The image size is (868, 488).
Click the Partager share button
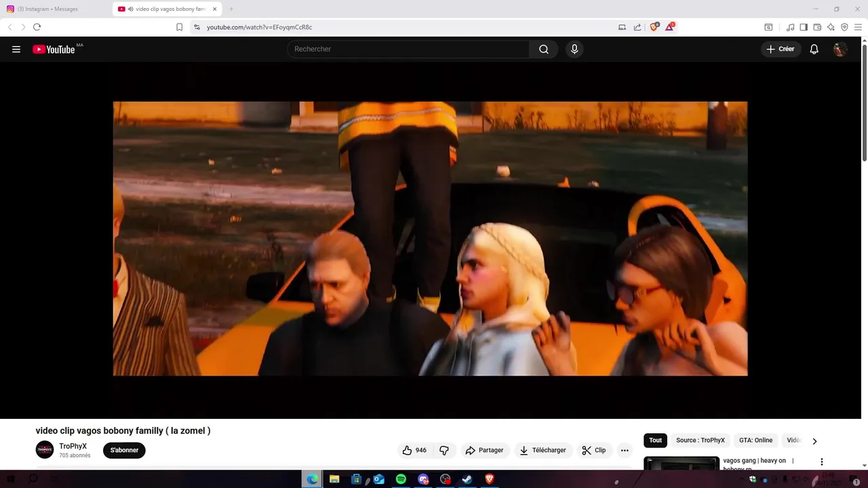coord(485,450)
